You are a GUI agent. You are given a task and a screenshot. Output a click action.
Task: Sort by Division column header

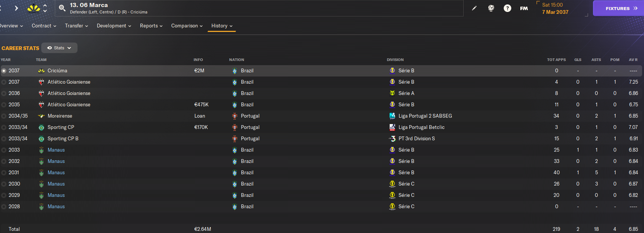click(395, 60)
